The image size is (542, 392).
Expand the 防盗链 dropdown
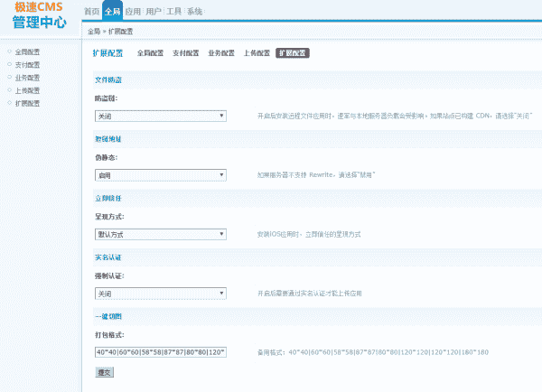pos(160,117)
